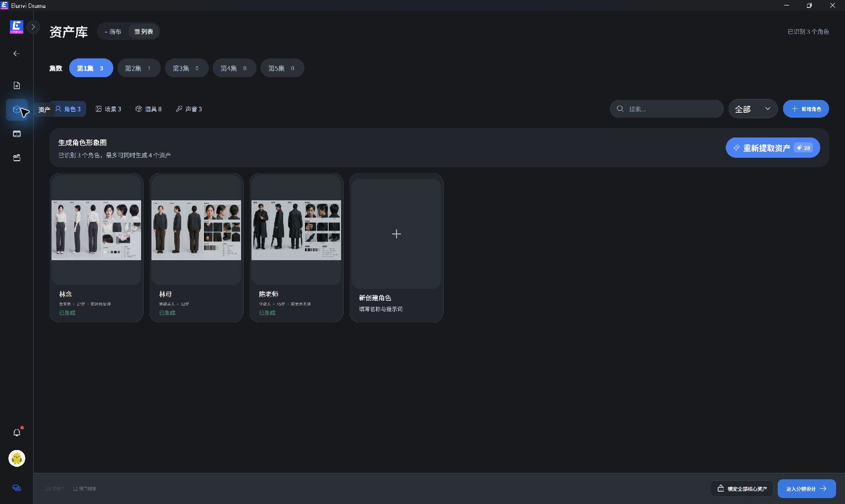Click the 已识别 3 个角色 status text at top right
845x504 pixels.
(x=808, y=32)
